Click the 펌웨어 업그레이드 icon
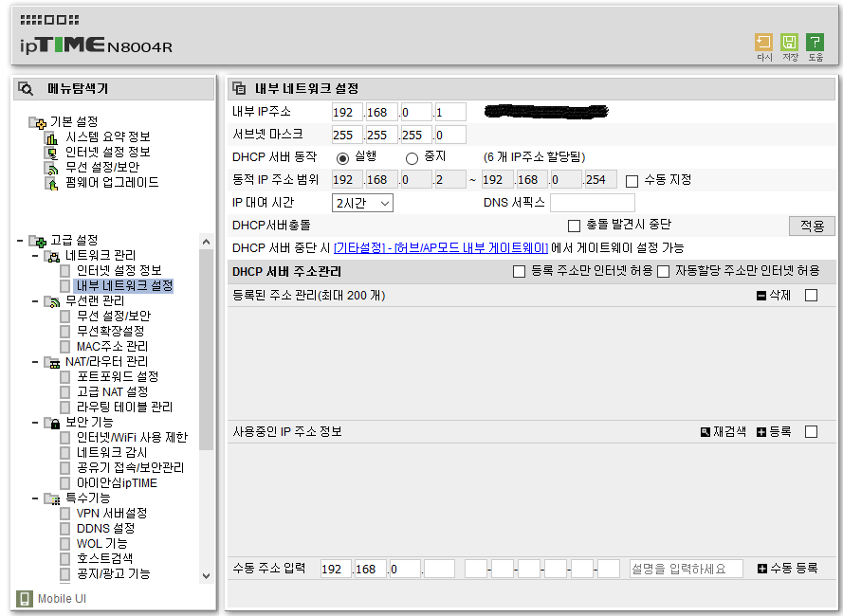The width and height of the screenshot is (843, 616). coord(51,183)
